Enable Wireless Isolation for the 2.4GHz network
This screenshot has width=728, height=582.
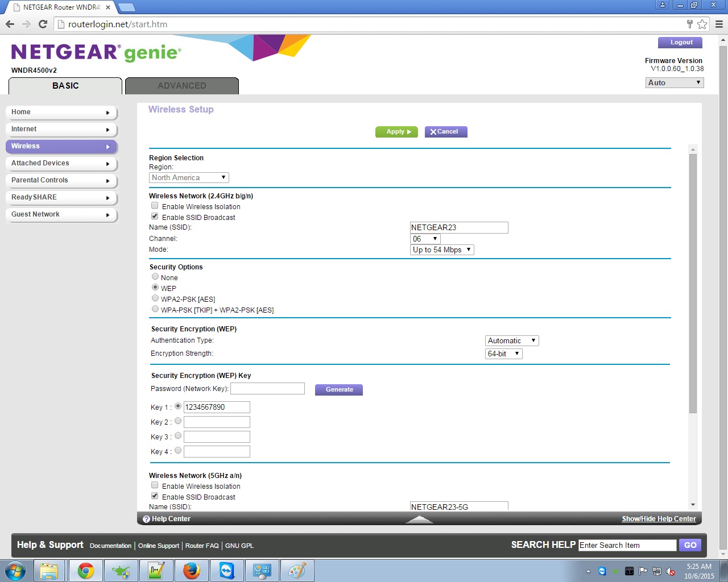coord(155,206)
